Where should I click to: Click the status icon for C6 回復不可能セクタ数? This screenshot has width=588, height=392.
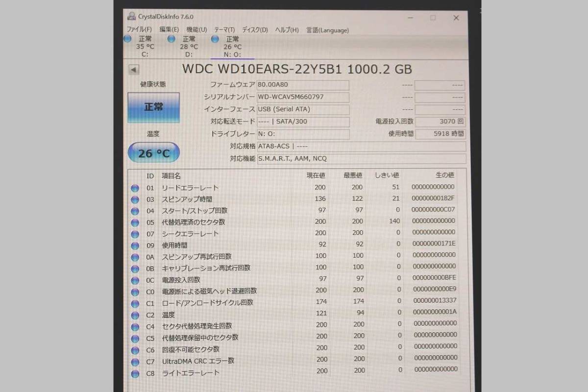[135, 350]
